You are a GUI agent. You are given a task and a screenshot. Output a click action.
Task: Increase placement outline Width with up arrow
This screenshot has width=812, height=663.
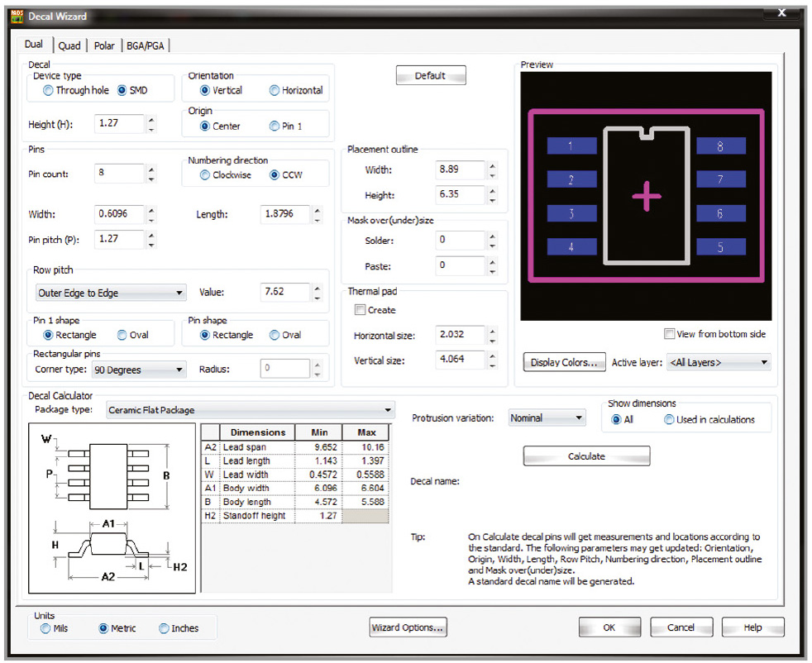492,165
